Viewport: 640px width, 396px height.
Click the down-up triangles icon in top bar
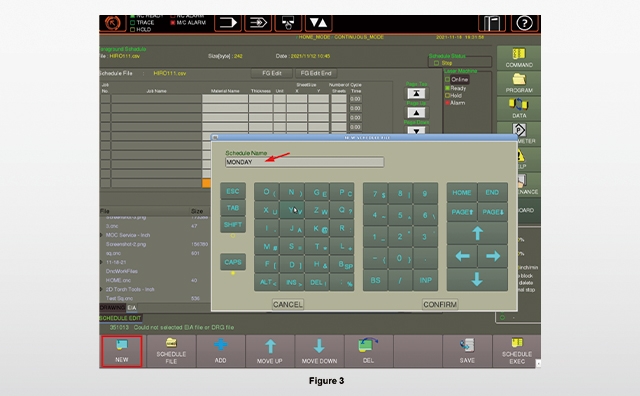point(318,23)
